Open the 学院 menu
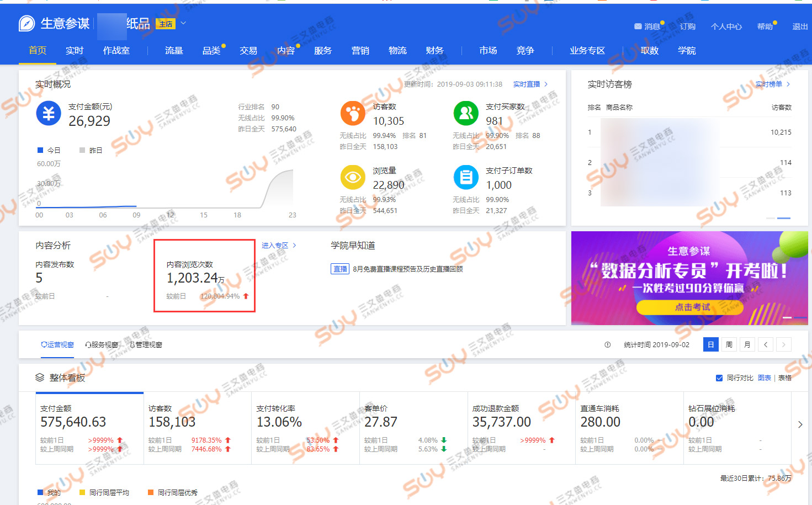This screenshot has width=812, height=505. click(687, 50)
